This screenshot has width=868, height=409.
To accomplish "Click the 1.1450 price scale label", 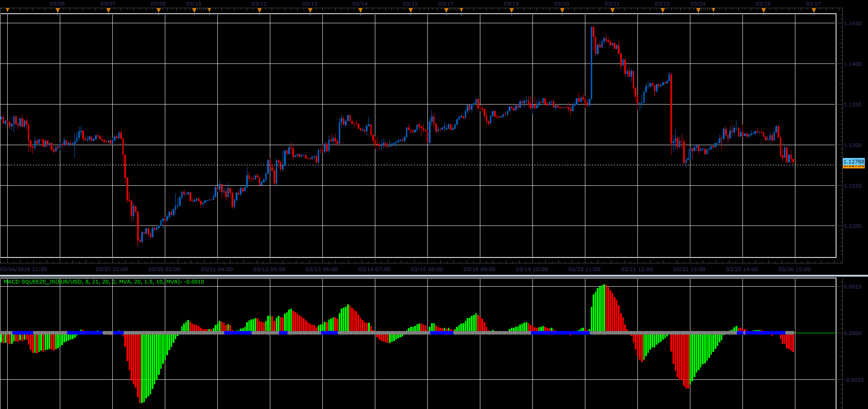I will tap(853, 23).
